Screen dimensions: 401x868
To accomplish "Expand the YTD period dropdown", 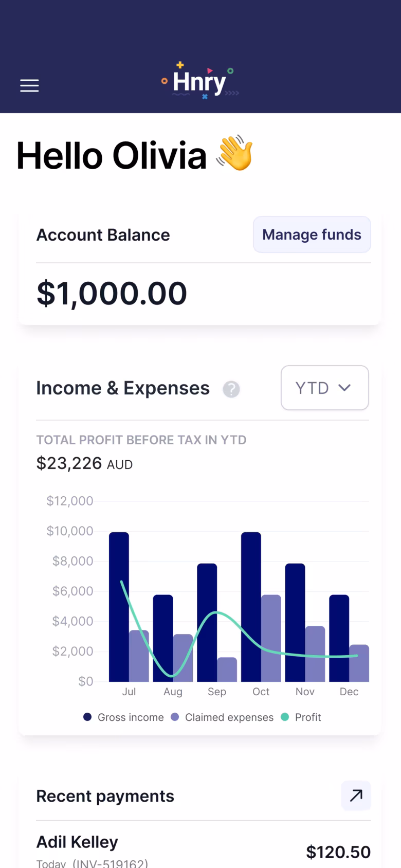I will tap(324, 388).
